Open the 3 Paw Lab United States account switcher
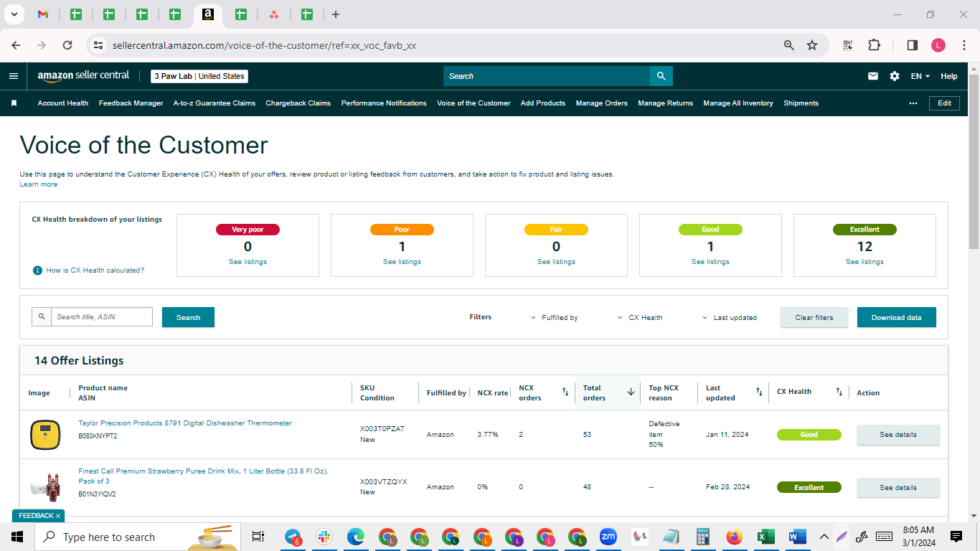This screenshot has height=551, width=980. pos(199,76)
